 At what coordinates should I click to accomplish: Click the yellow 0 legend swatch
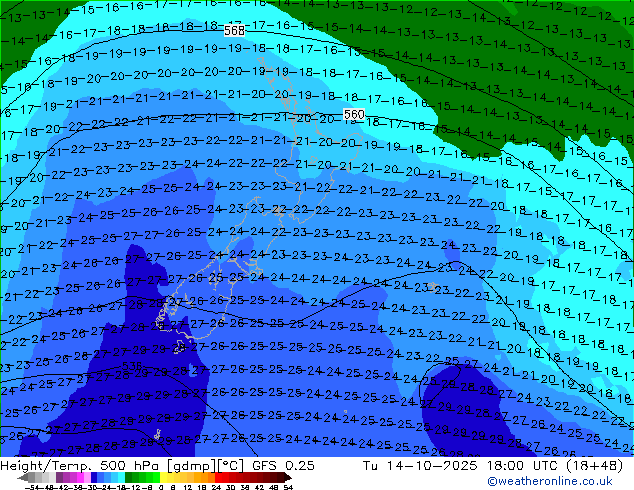coord(163,477)
